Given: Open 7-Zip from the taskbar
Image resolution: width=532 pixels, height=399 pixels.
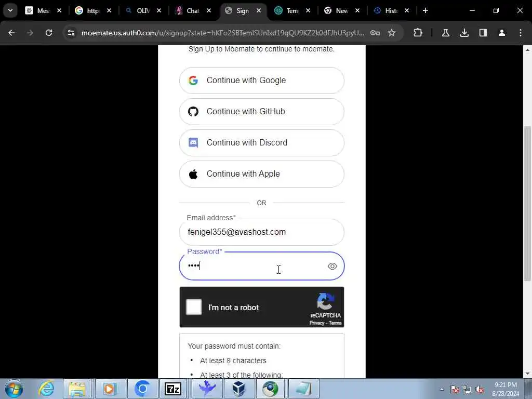Looking at the screenshot, I should click(x=172, y=389).
